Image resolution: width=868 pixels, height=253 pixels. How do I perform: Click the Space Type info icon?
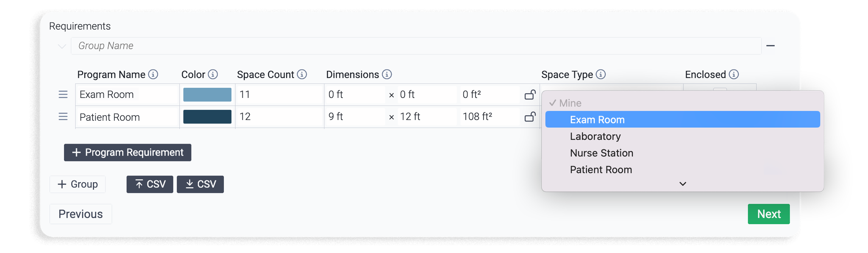click(x=601, y=75)
